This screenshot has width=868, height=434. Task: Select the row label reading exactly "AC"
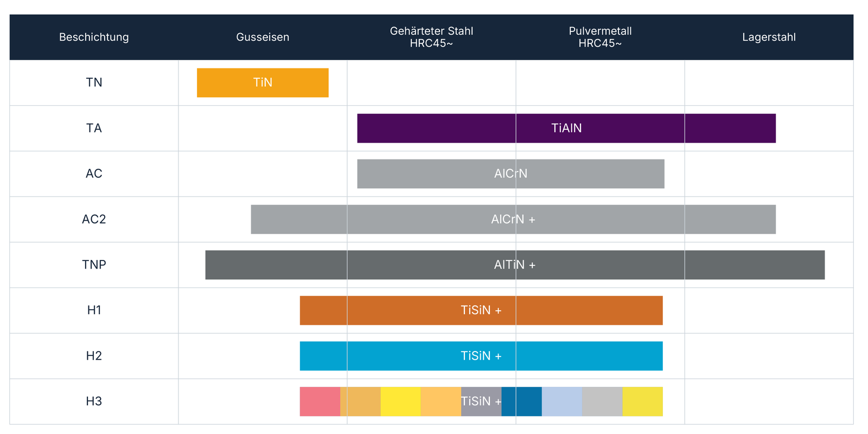(94, 174)
